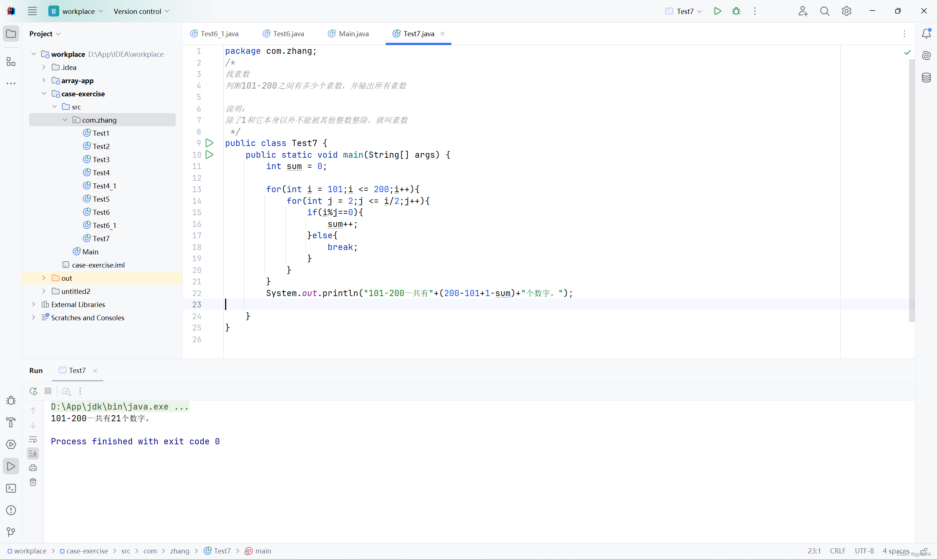Expand Scratches and Consoles
Viewport: 937px width, 560px height.
pyautogui.click(x=34, y=318)
